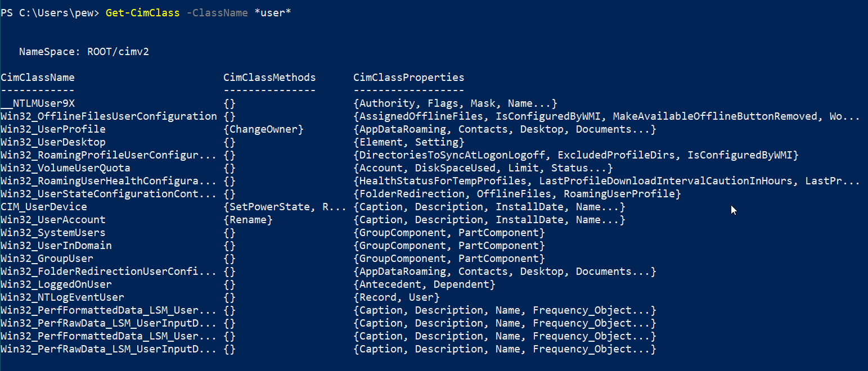Click the {Record, User} properties entry
Viewport: 868px width, 371px height.
tap(397, 297)
